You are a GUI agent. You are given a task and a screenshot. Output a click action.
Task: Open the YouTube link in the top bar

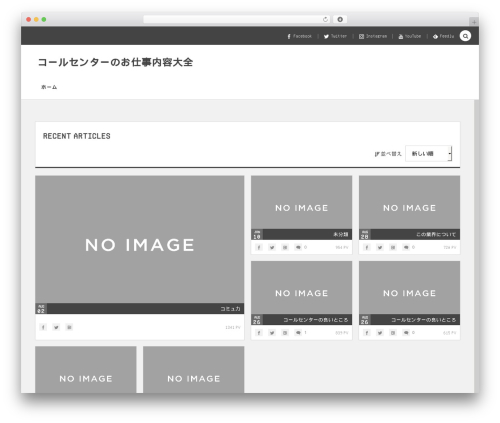coord(410,36)
